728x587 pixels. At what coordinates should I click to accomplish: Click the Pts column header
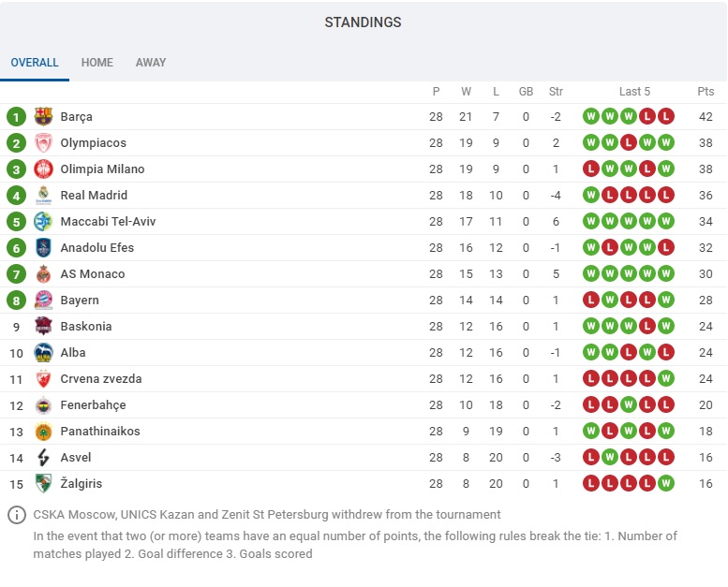click(706, 92)
